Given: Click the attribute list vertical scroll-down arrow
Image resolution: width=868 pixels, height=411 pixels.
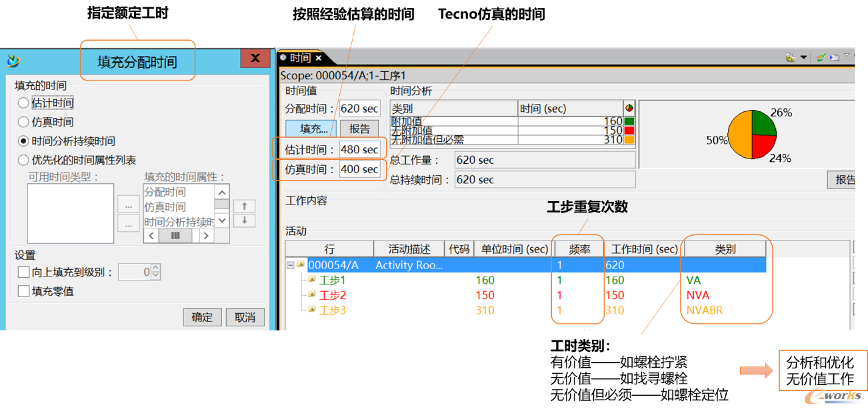Looking at the screenshot, I should 222,220.
